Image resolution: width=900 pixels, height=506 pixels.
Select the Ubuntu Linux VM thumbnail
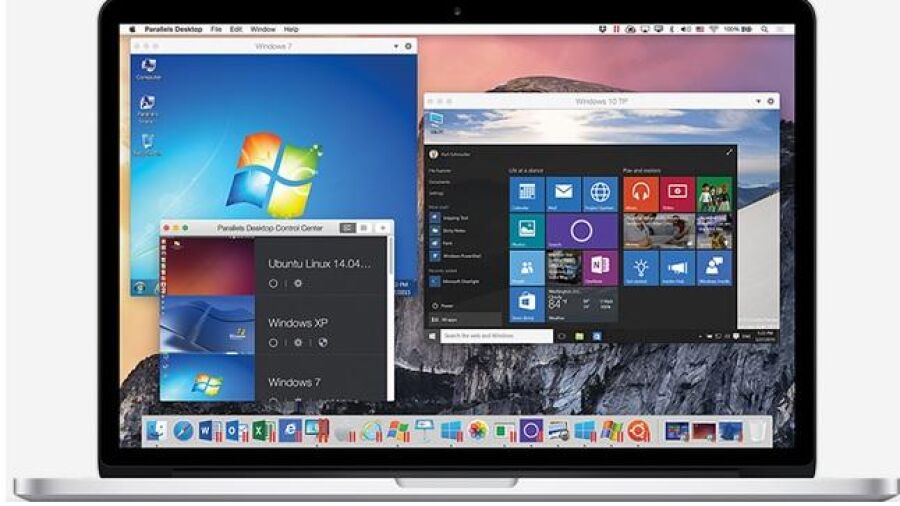(207, 266)
